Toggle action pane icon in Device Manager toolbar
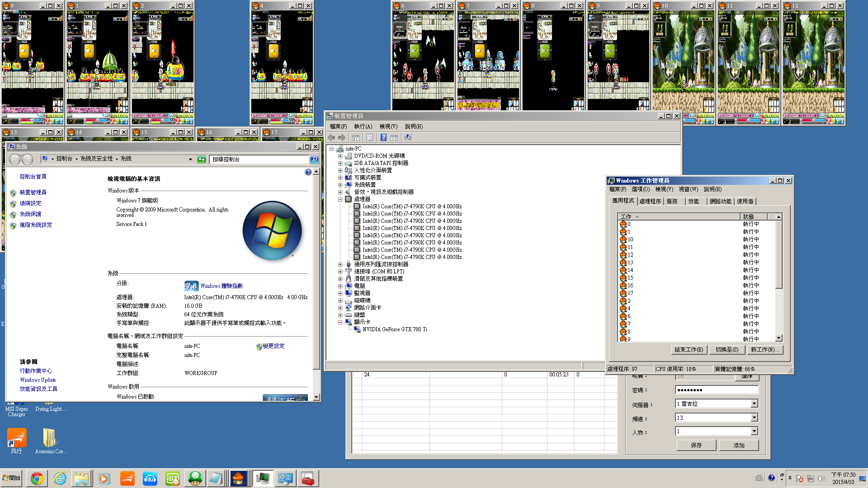Viewport: 868px width, 488px height. (x=394, y=138)
